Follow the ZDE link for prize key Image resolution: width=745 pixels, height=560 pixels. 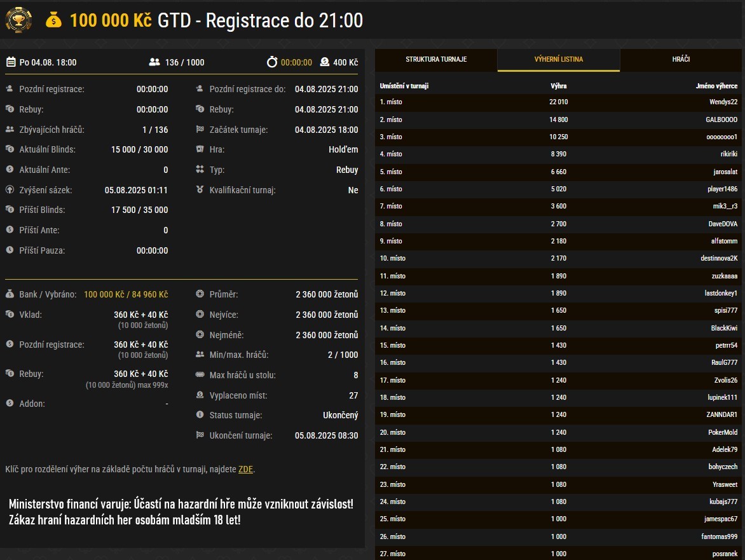click(x=245, y=470)
